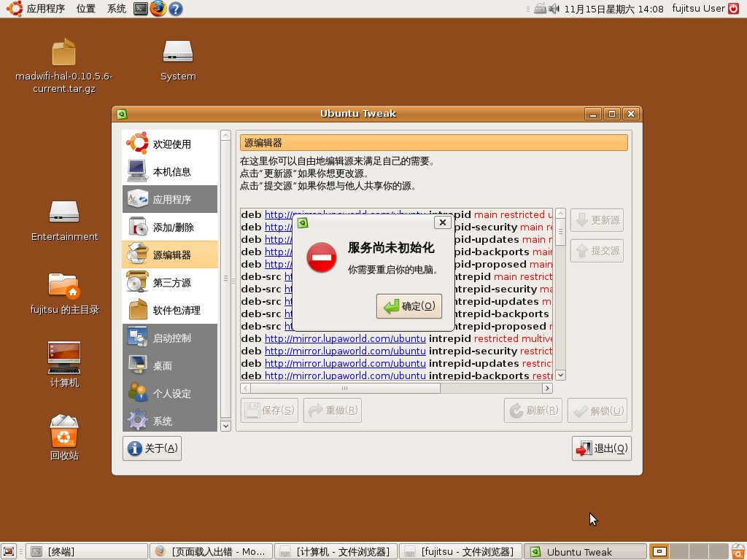Click the error text 你需要重启你的电脑。

click(393, 270)
